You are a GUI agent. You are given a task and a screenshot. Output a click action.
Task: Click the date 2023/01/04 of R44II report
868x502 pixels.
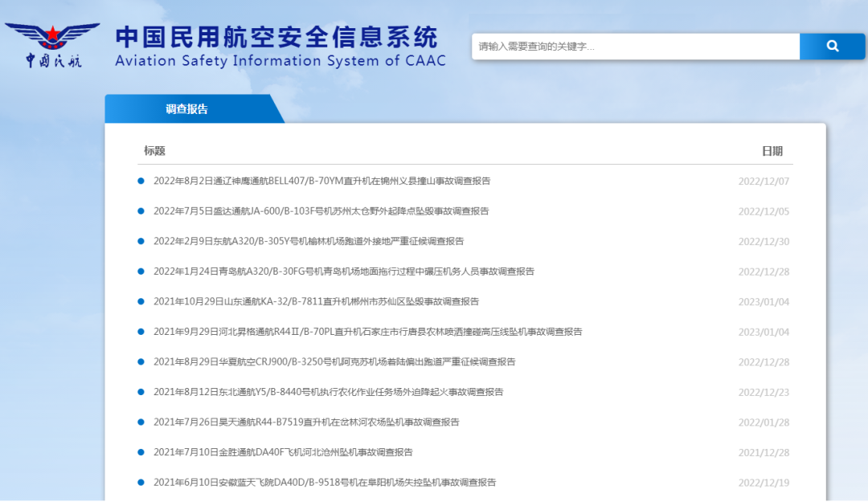pyautogui.click(x=764, y=332)
